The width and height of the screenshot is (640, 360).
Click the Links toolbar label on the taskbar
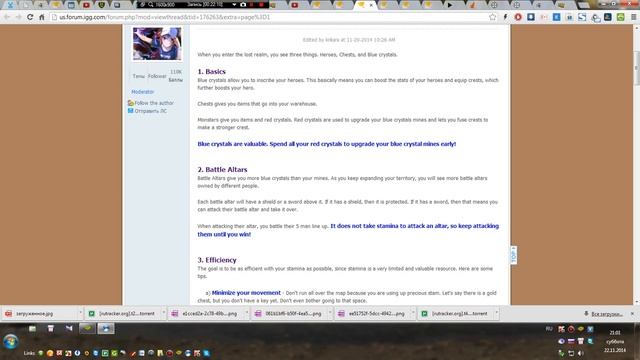(x=29, y=353)
